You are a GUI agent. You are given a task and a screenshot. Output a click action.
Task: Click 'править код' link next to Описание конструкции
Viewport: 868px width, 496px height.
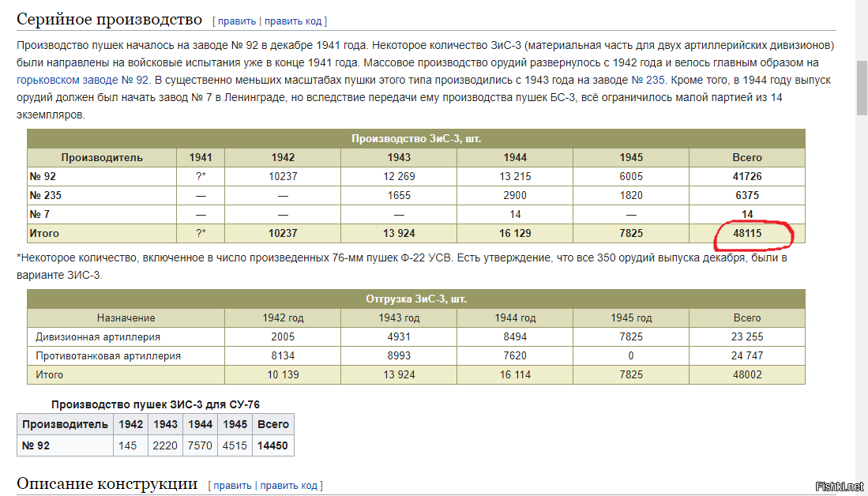(288, 486)
